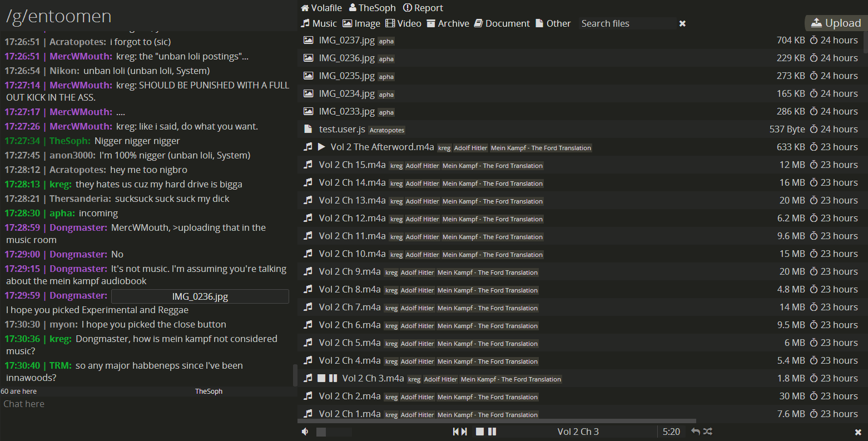Click the music note icon beside Vol 2 Ch 3.m4a
The height and width of the screenshot is (441, 868).
pyautogui.click(x=308, y=378)
